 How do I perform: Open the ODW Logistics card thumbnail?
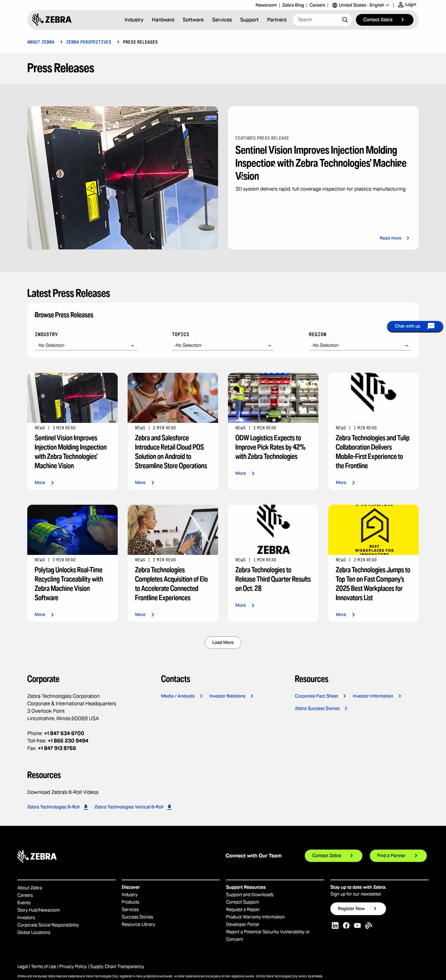coord(273,398)
